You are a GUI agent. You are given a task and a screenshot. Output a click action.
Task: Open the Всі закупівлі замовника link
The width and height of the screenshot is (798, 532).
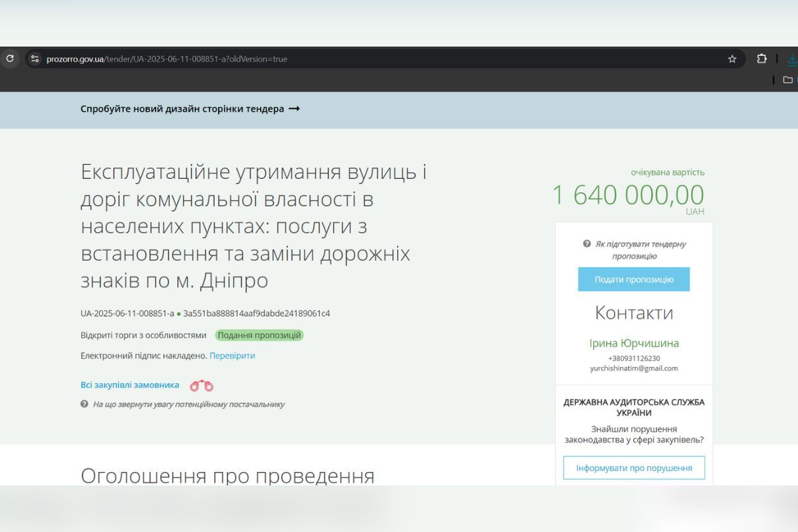pos(130,384)
